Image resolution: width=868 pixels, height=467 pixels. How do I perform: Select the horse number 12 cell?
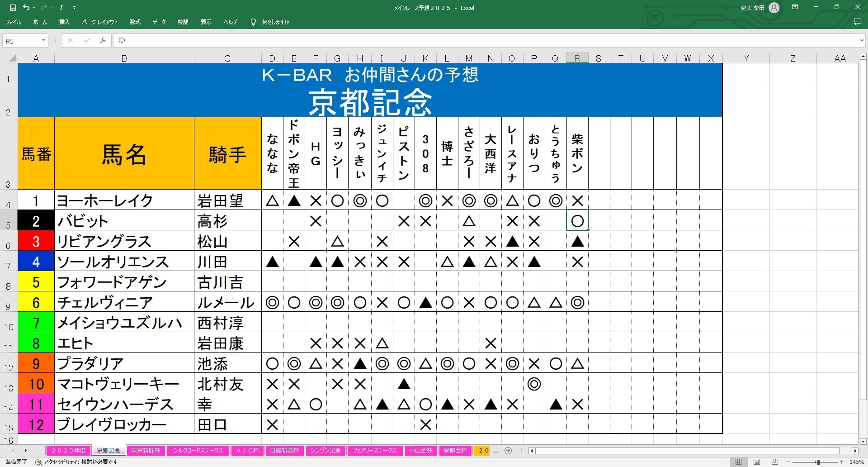36,424
